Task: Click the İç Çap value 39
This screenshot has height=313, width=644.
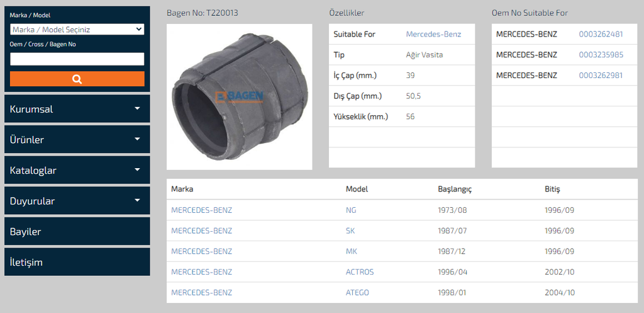Action: 410,76
